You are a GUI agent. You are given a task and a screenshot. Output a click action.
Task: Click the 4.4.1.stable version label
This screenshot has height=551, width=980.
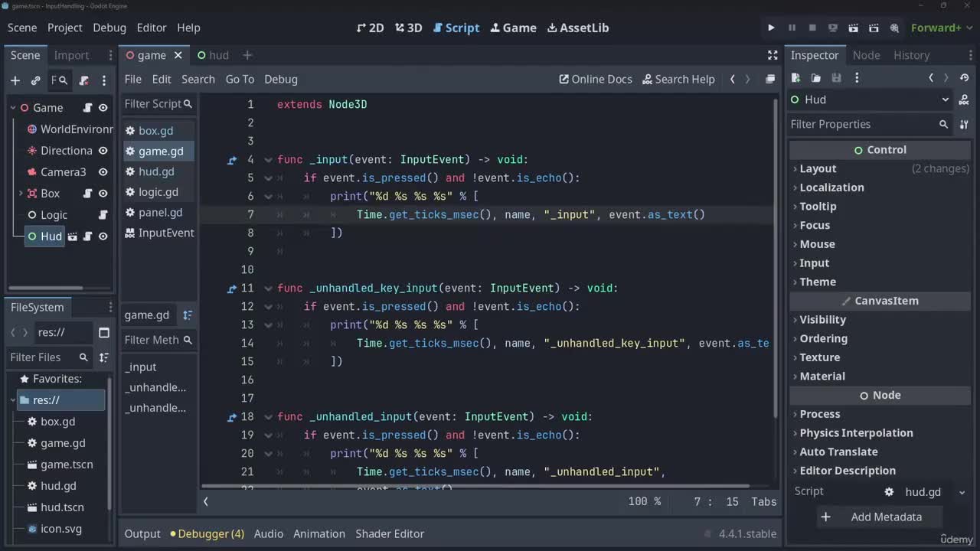747,534
